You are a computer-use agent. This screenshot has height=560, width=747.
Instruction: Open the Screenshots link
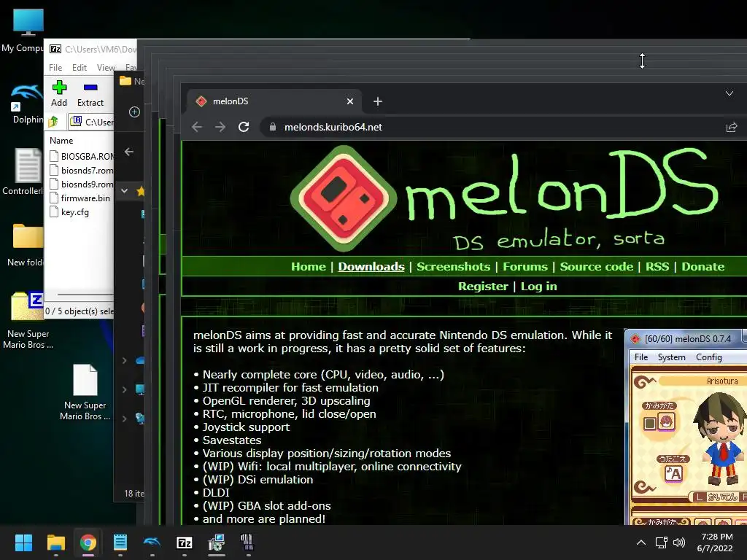453,267
